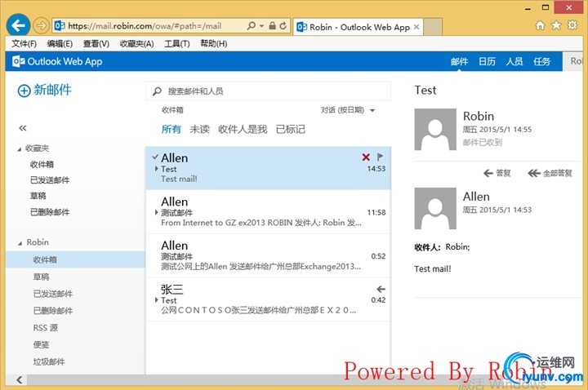
Task: Close the Robin - Outlook Web App tab
Action: [x=416, y=27]
